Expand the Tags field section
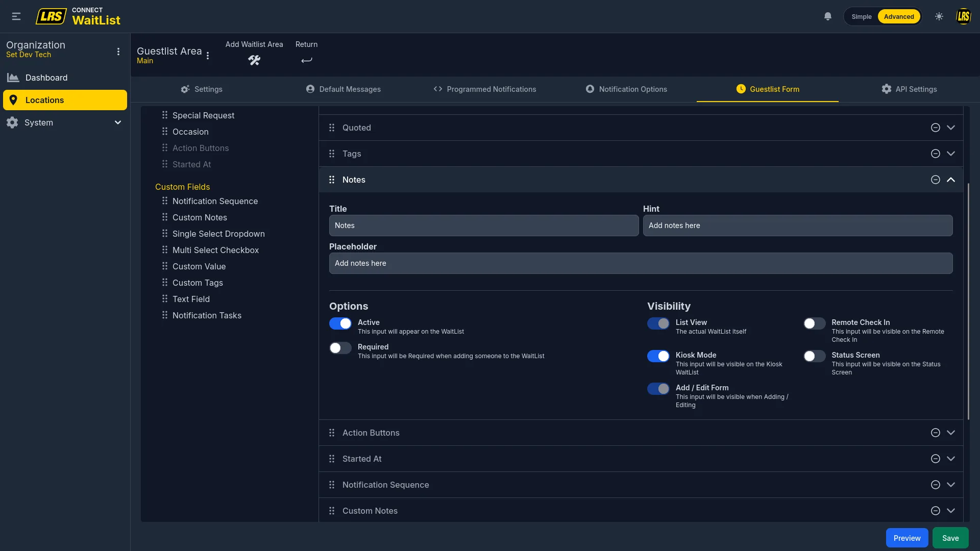This screenshot has height=551, width=980. pyautogui.click(x=951, y=154)
